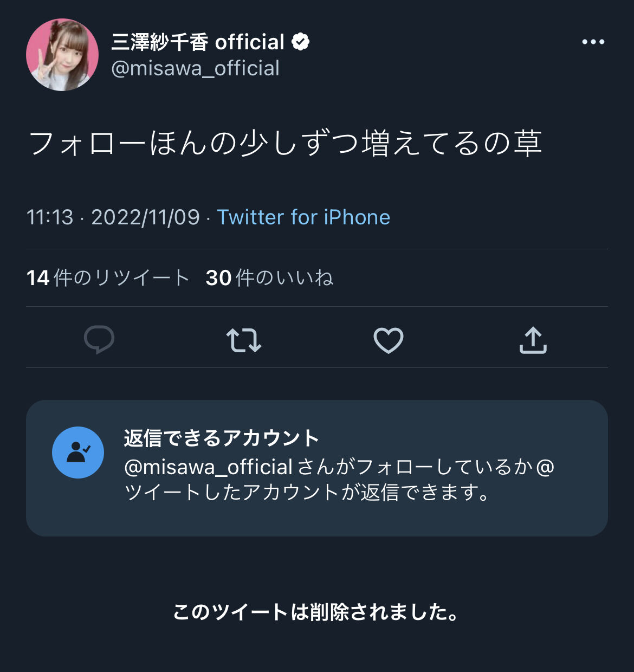
Task: Click the 11:13 tweet timestamp
Action: (x=50, y=217)
